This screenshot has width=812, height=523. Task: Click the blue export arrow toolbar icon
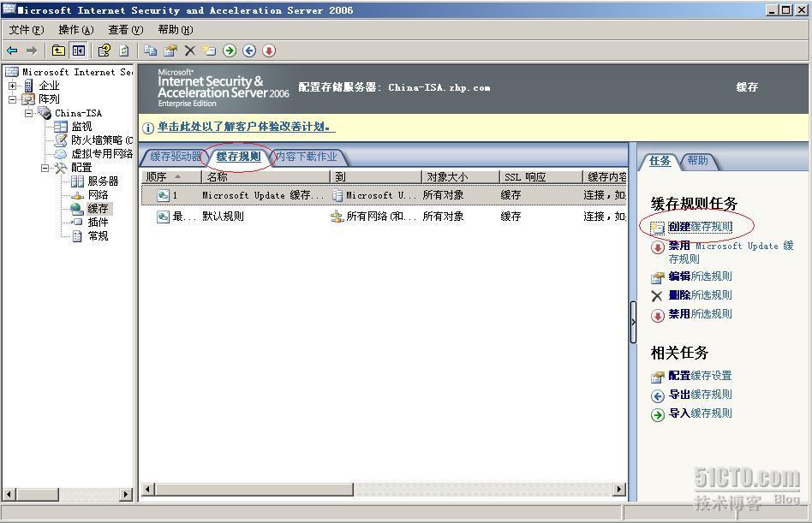point(249,51)
